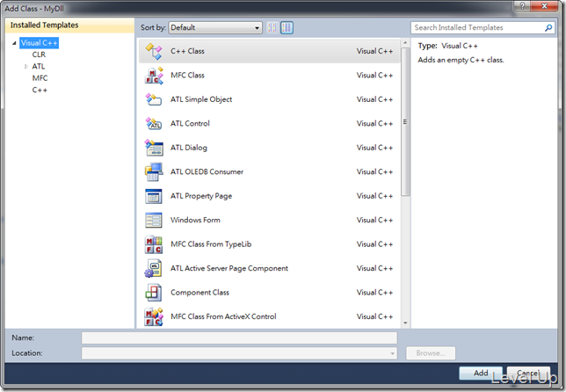Click the Name input field
This screenshot has height=392, width=566.
(239, 338)
